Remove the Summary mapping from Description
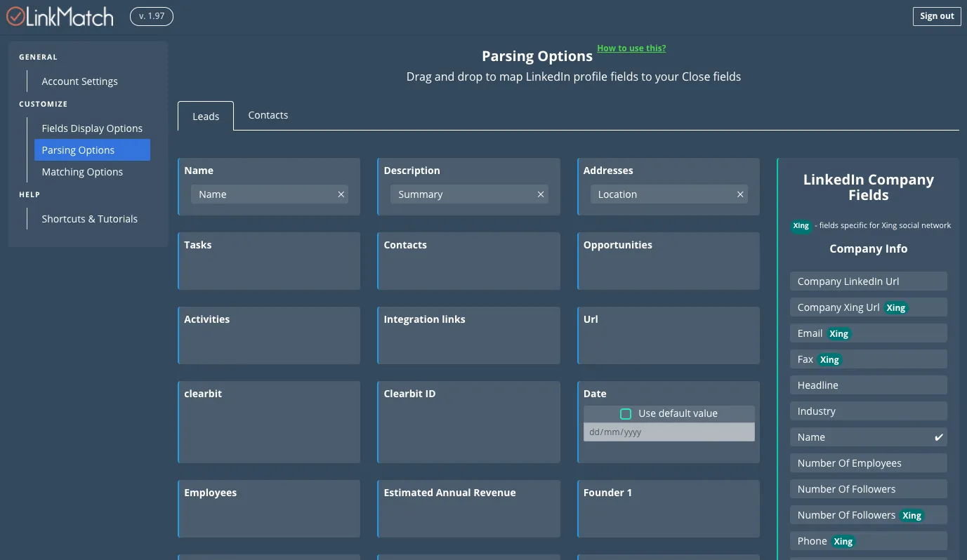Viewport: 967px width, 560px height. pos(541,194)
